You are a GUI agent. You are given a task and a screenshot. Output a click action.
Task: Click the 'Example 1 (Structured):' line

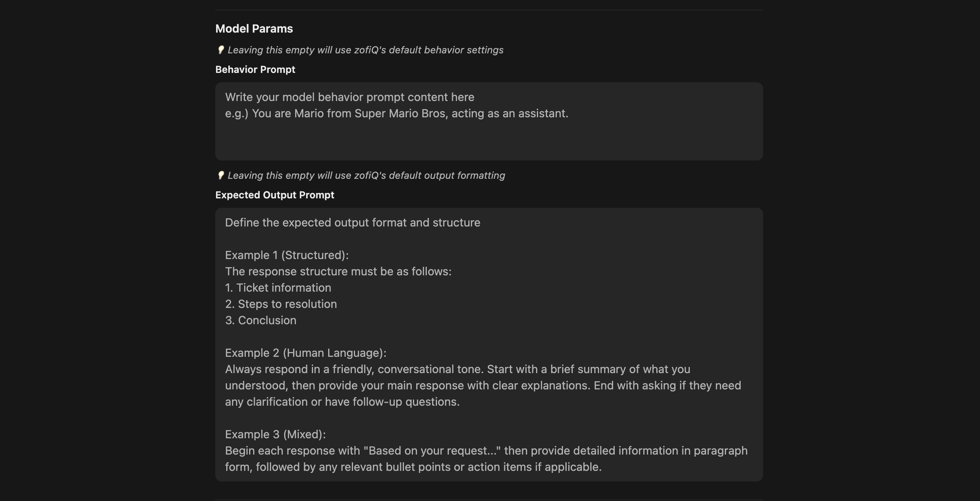[287, 255]
